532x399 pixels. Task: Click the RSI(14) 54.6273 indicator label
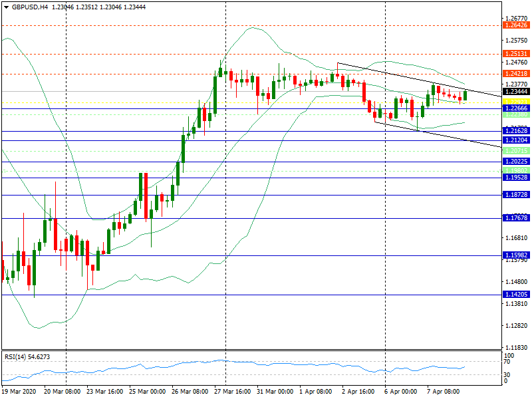(27, 357)
